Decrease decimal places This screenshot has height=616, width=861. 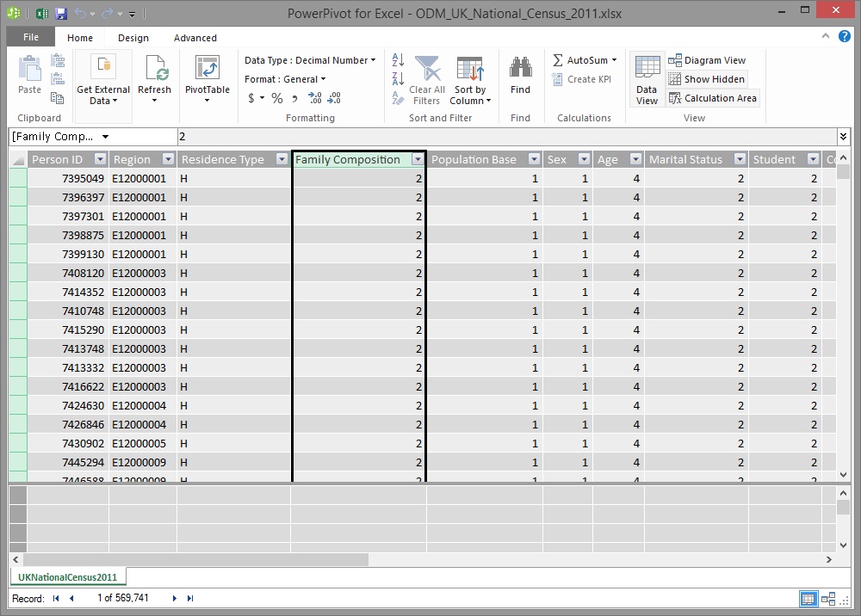pyautogui.click(x=334, y=98)
